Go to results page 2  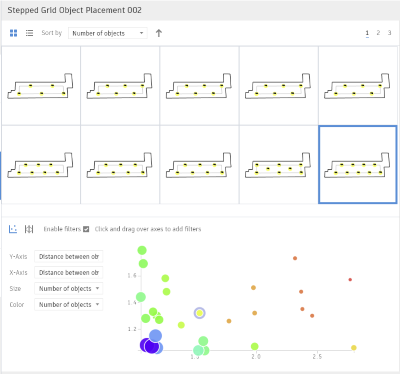point(378,33)
